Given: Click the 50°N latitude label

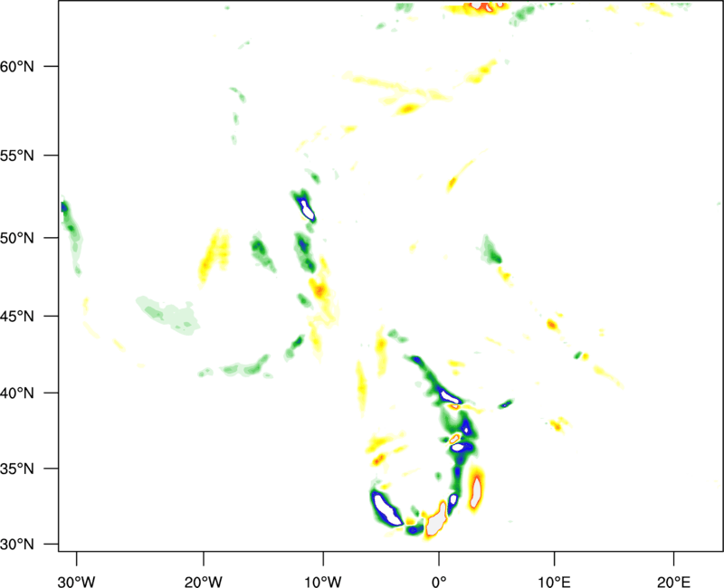Looking at the screenshot, I should point(17,238).
